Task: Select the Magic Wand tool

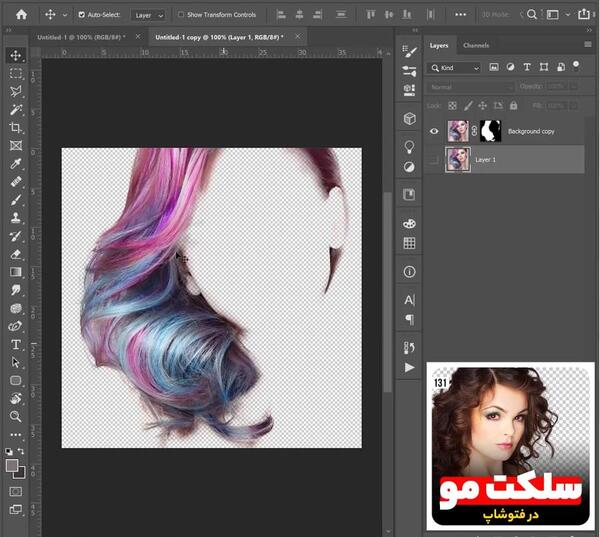Action: click(16, 109)
